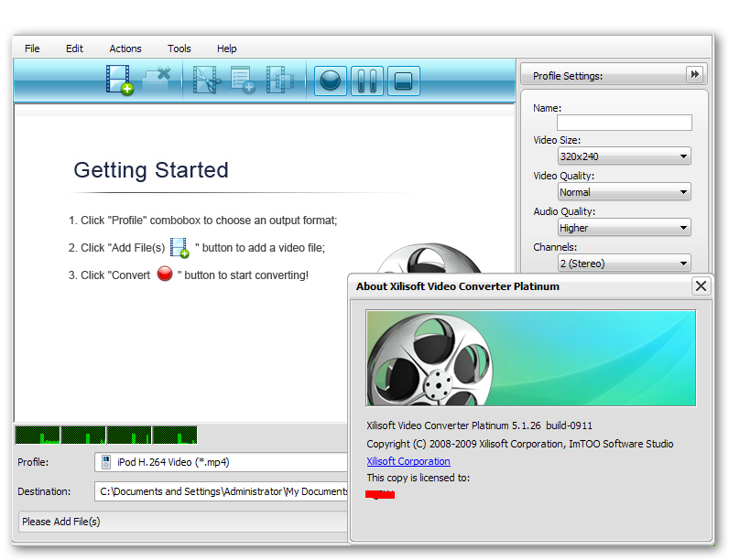Click the red Convert icon in Getting Started
This screenshot has width=729, height=560.
(165, 274)
